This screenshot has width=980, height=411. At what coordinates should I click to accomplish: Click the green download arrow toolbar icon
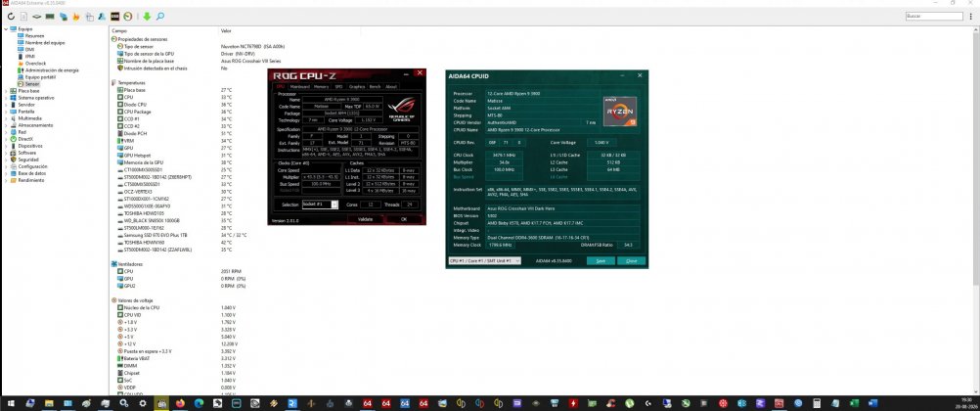[x=147, y=17]
